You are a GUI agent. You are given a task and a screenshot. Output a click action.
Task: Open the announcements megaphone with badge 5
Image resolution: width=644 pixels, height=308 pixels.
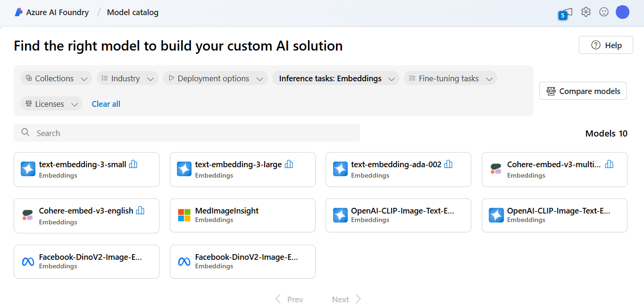tap(565, 13)
